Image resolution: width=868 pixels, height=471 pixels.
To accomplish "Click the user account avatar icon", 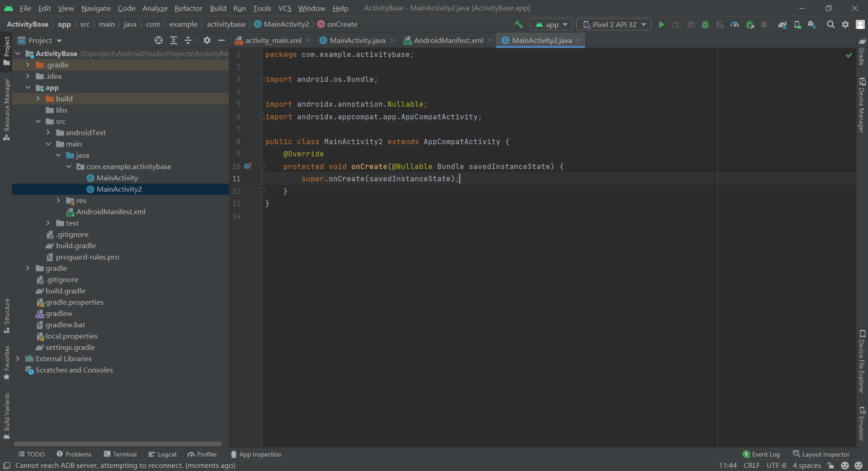I will (860, 24).
